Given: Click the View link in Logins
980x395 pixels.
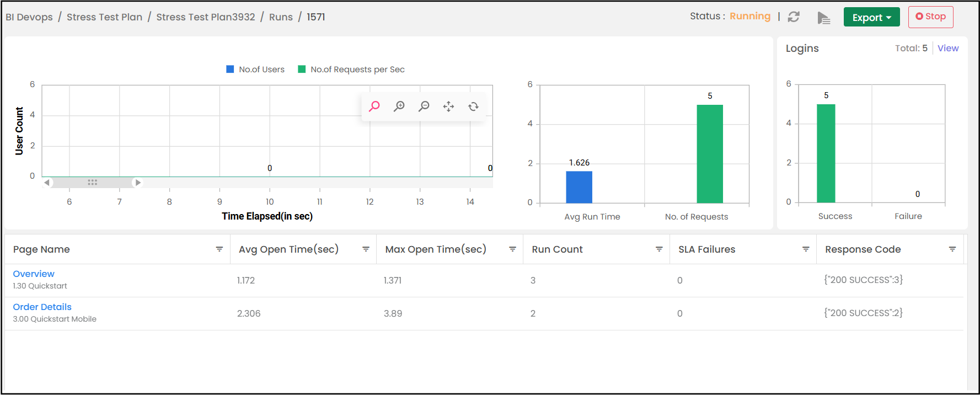Looking at the screenshot, I should (947, 49).
